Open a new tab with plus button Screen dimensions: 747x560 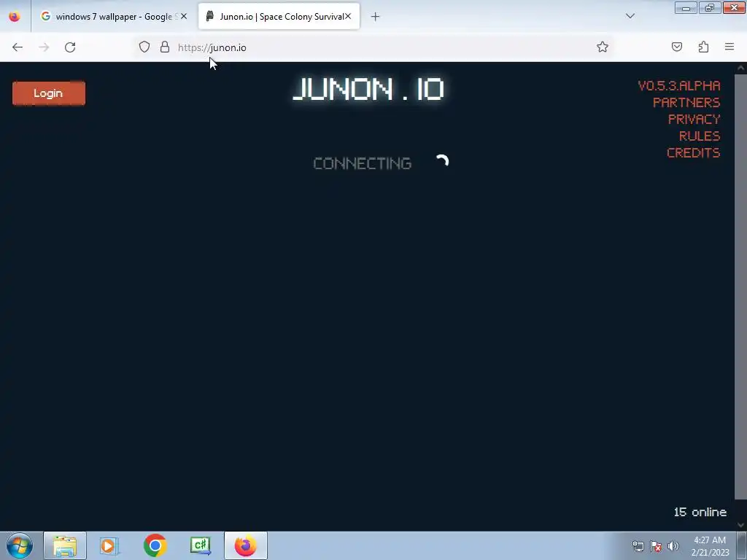click(x=376, y=17)
